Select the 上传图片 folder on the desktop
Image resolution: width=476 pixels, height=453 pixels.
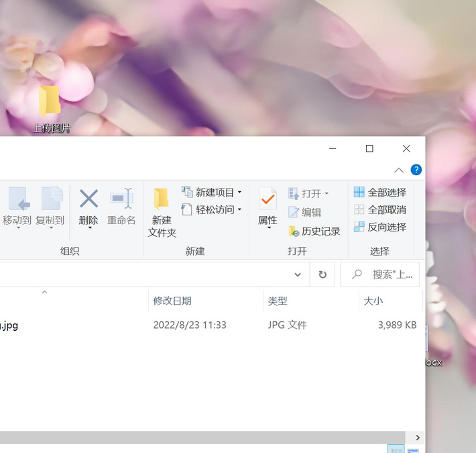pos(50,106)
